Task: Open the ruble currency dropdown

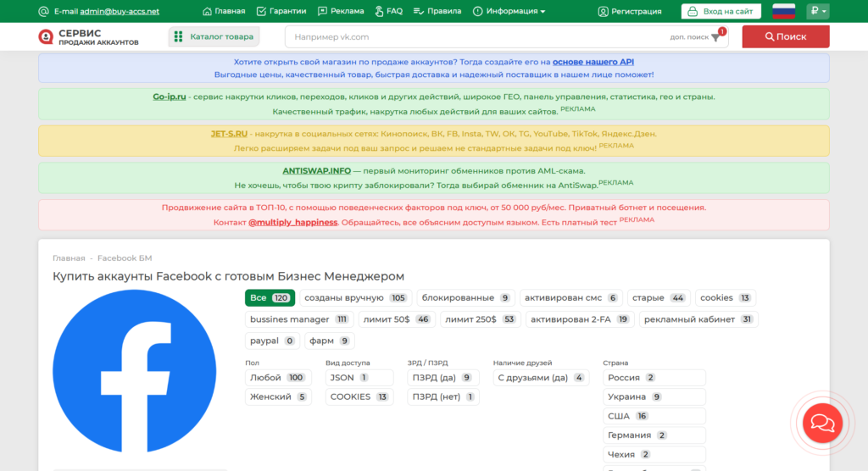Action: (x=818, y=11)
